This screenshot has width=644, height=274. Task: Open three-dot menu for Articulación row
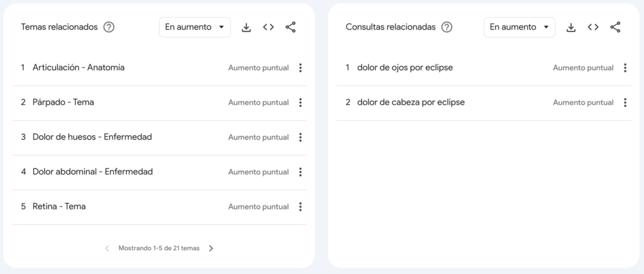tap(301, 68)
